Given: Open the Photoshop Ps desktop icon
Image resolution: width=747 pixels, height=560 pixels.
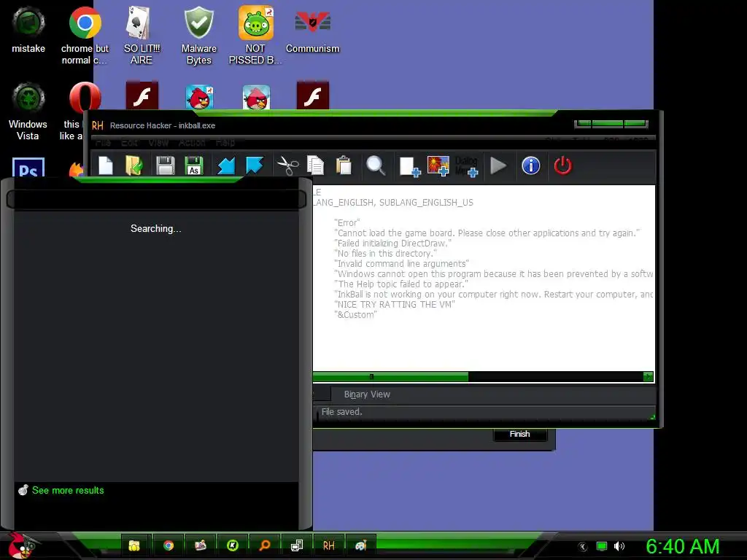Looking at the screenshot, I should 28,168.
